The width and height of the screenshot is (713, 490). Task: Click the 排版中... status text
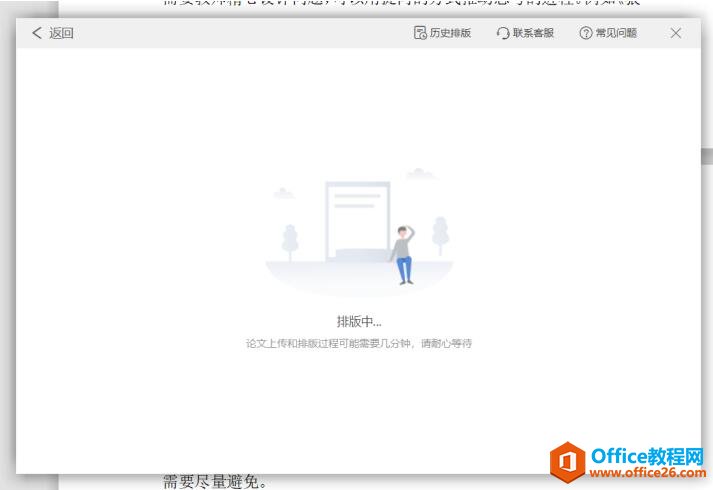(359, 321)
